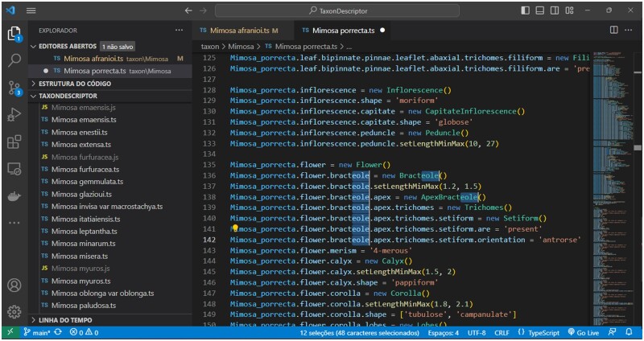This screenshot has height=341, width=644.
Task: Split the editor to the right
Action: coord(614,30)
